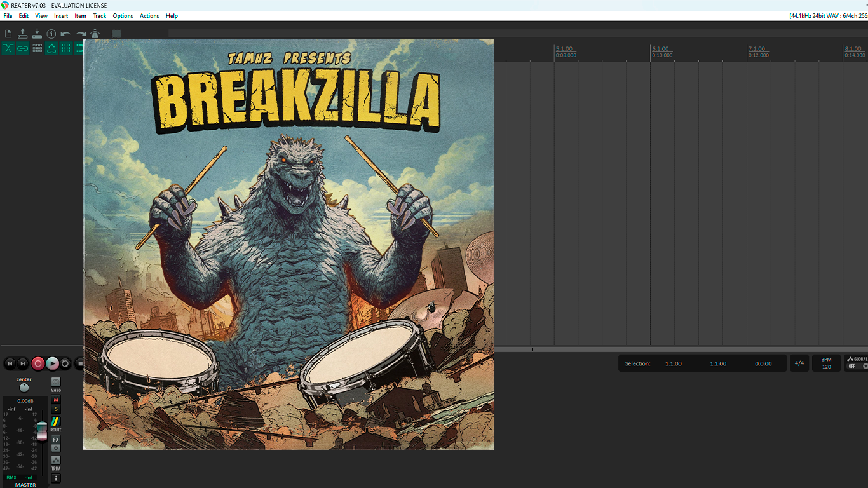Mute the master track
The width and height of the screenshot is (868, 488).
(56, 400)
